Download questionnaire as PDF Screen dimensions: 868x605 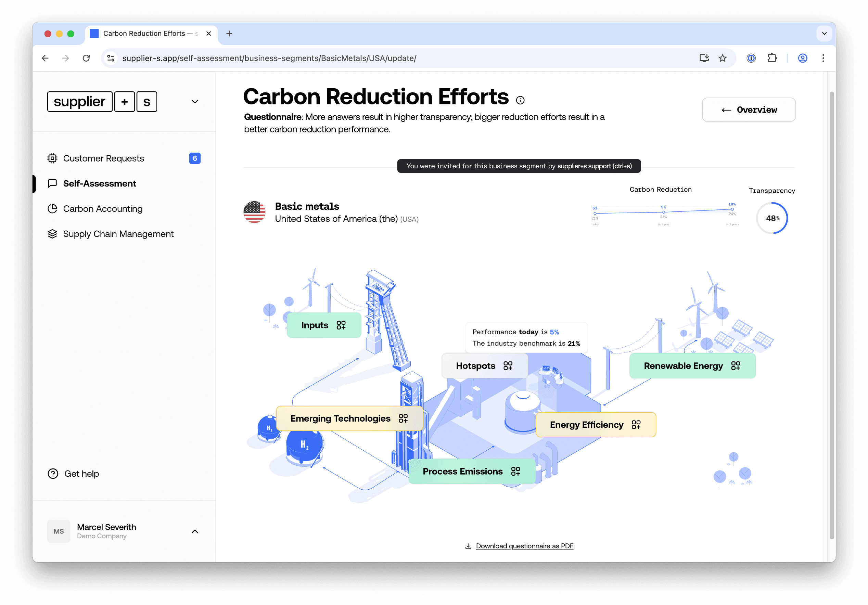pyautogui.click(x=524, y=546)
